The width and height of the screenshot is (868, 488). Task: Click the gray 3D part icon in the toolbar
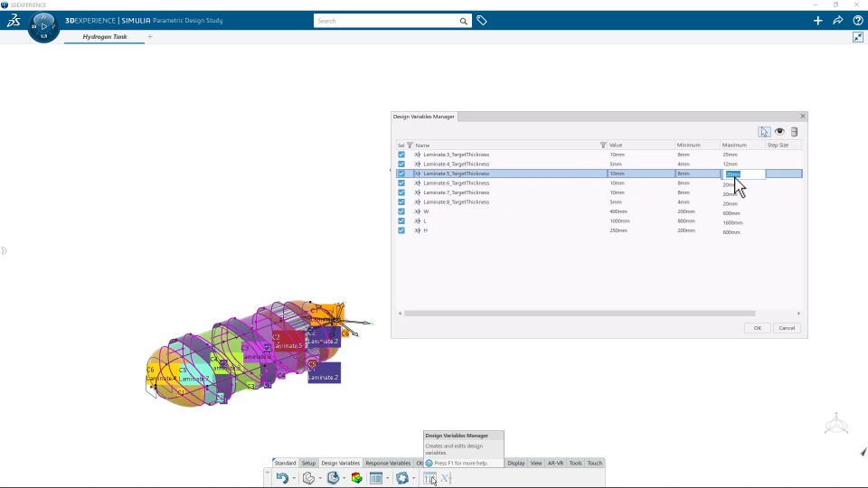tap(309, 478)
